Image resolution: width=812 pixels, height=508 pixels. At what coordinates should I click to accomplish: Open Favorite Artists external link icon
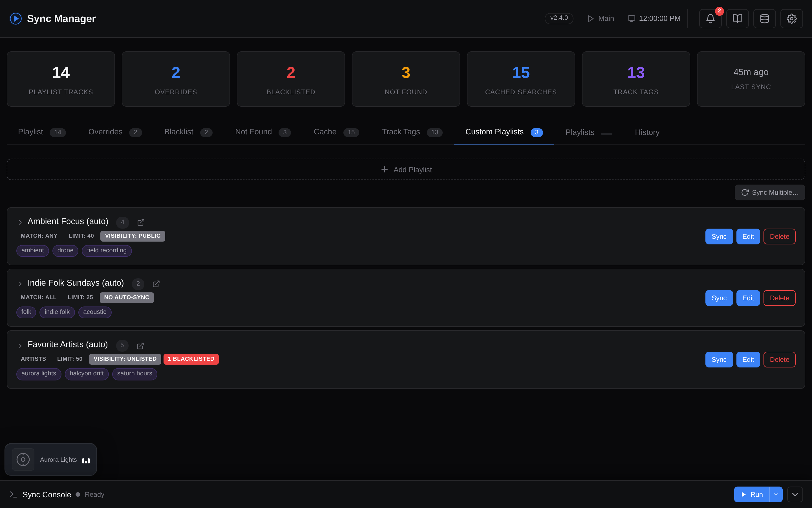pos(140,346)
